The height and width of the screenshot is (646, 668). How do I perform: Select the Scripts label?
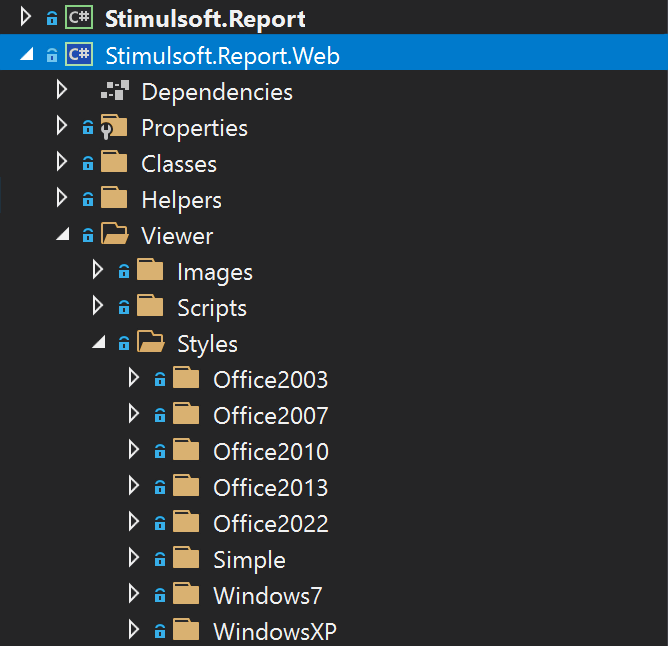212,308
